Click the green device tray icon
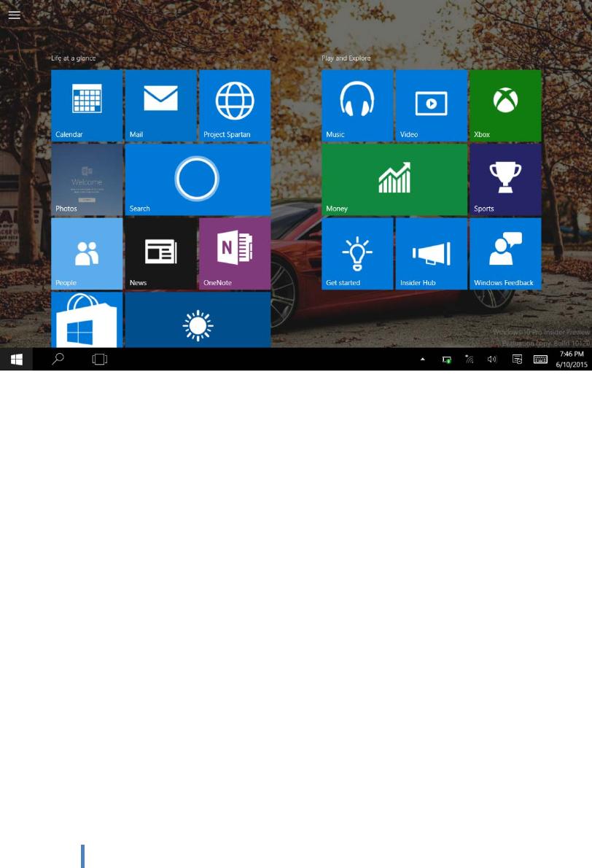The height and width of the screenshot is (868, 592). coord(446,360)
